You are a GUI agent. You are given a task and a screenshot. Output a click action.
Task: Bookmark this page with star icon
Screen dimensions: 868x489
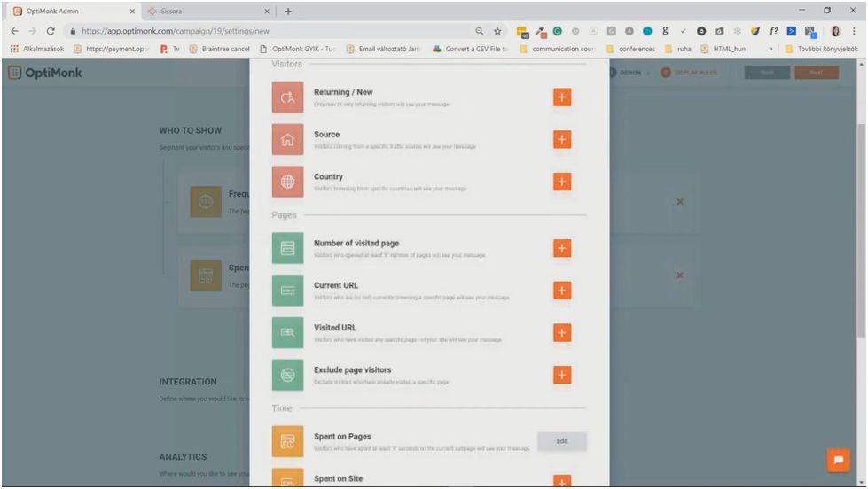click(x=499, y=30)
